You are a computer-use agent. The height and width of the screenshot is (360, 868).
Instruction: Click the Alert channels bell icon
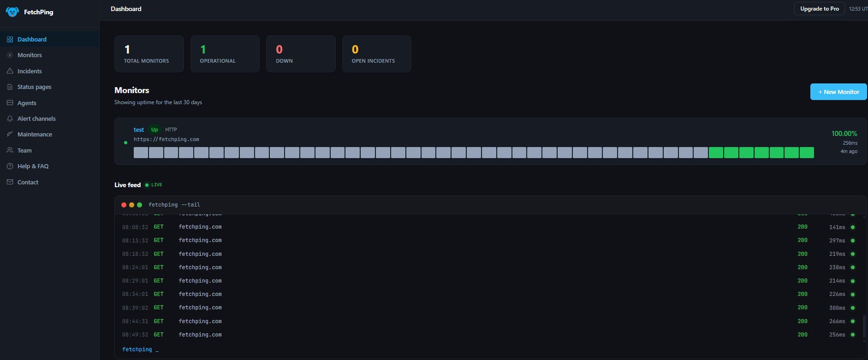coord(10,119)
